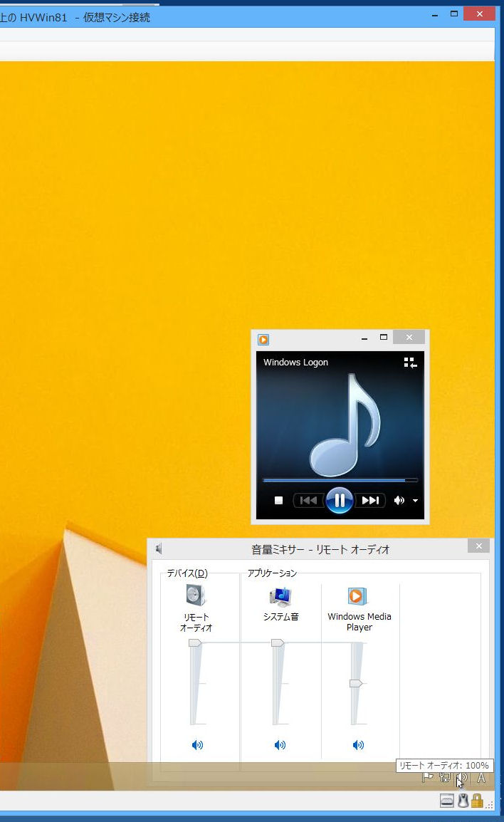Click Windows Media Player icon in mixer
The height and width of the screenshot is (822, 504).
point(357,596)
